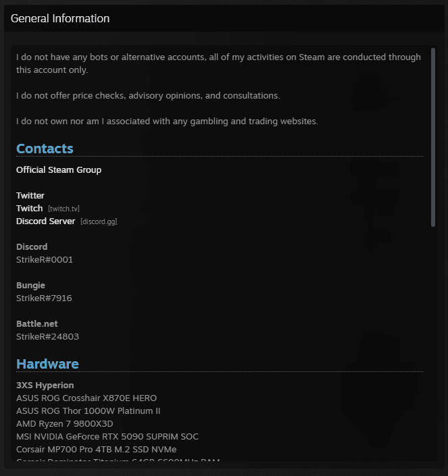Open the Discord Server invite link

[46, 221]
